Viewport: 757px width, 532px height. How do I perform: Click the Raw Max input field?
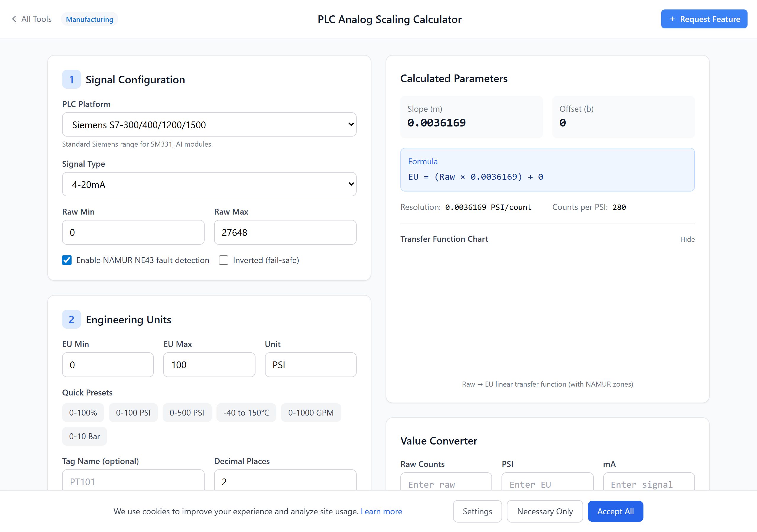pyautogui.click(x=285, y=232)
